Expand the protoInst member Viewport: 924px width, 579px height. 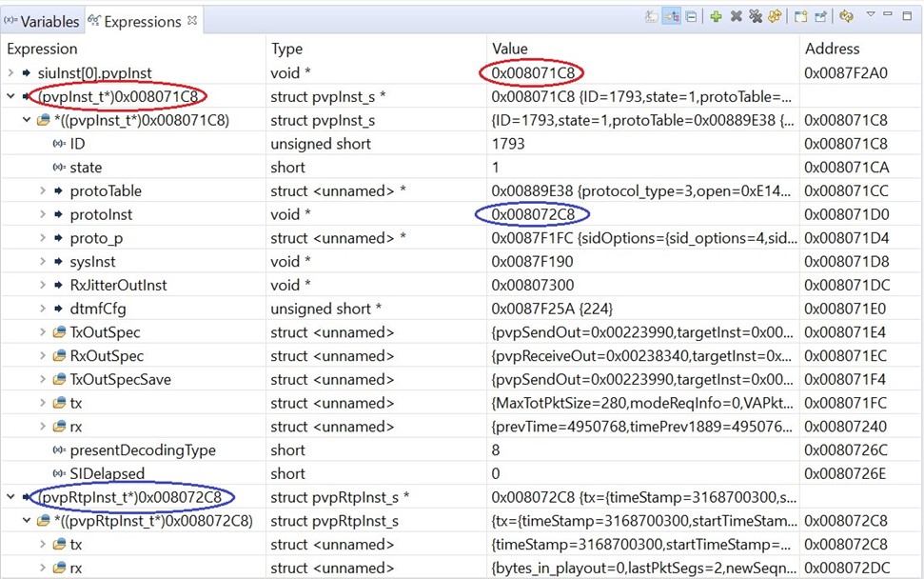pos(43,214)
